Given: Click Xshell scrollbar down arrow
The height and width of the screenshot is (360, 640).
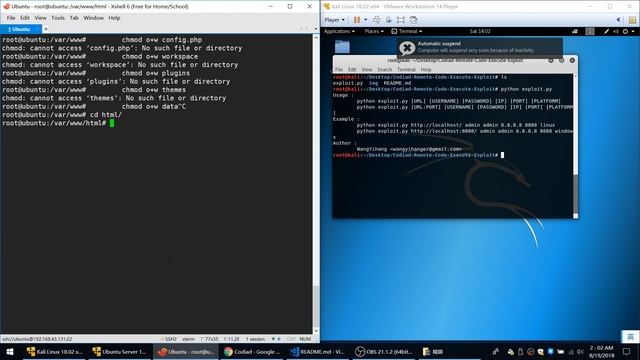Looking at the screenshot, I should tap(316, 331).
